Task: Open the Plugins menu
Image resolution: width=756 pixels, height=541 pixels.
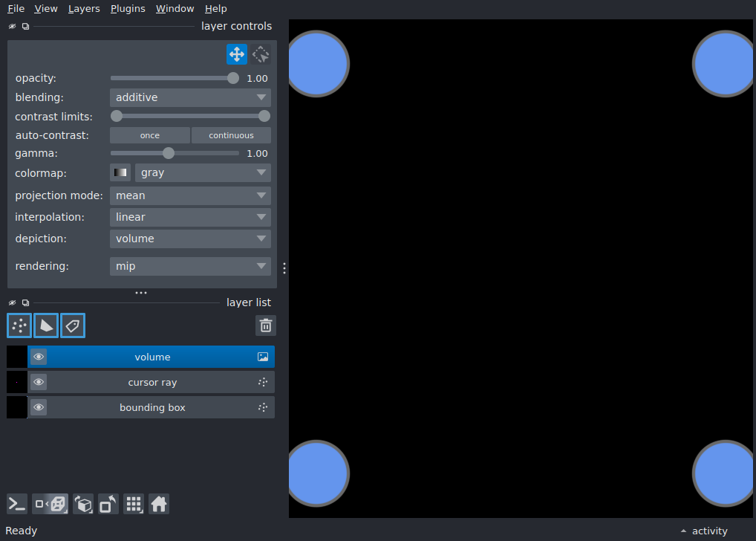Action: (x=128, y=9)
